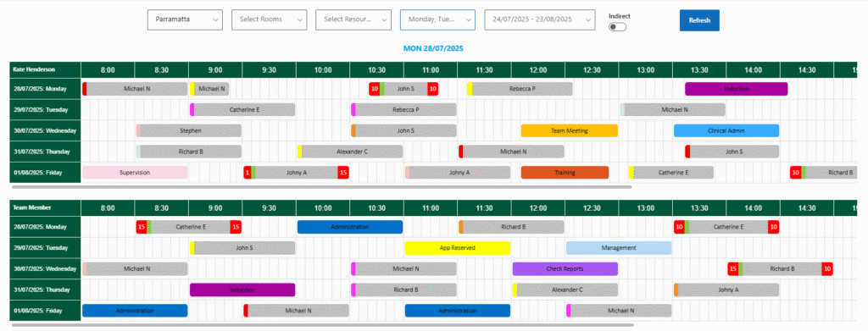Open Team Member's Friday 11:00 Administration block
The width and height of the screenshot is (868, 331).
point(457,311)
